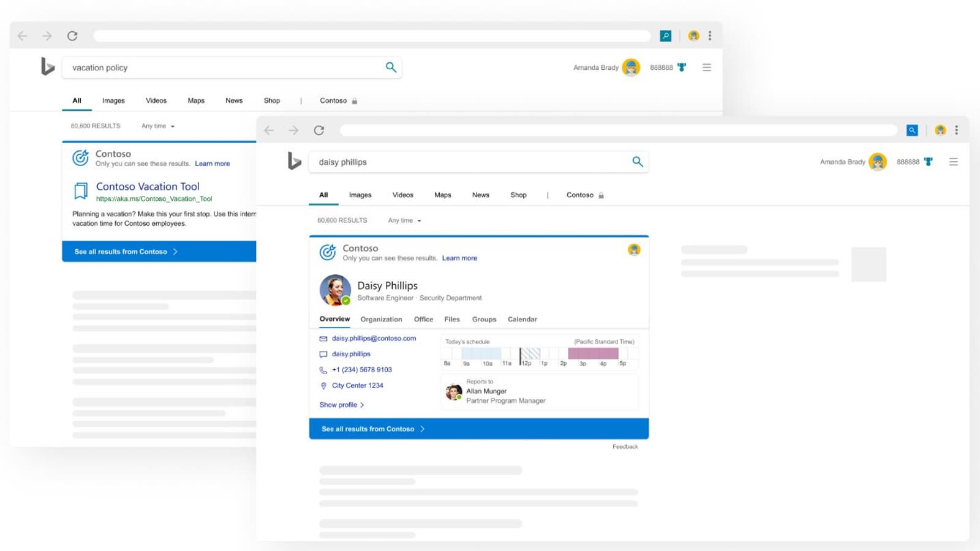Click Allan Munger's profile photo
Screen dimensions: 980x551
[x=454, y=392]
